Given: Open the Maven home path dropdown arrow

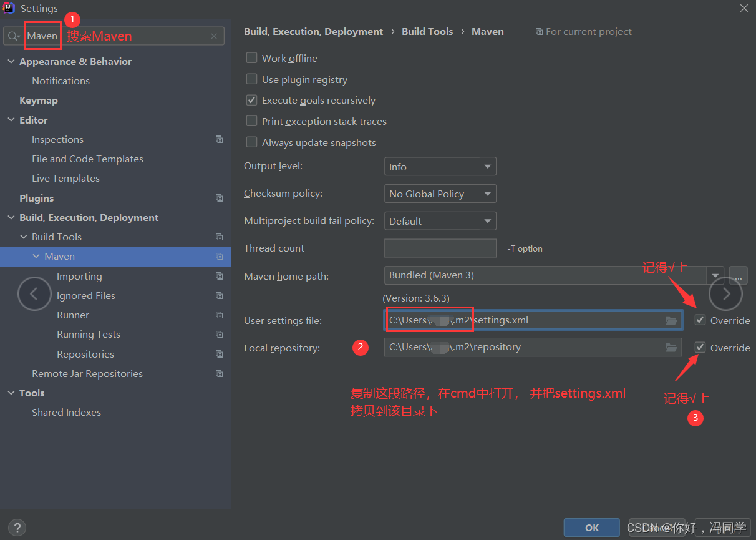Looking at the screenshot, I should point(715,275).
